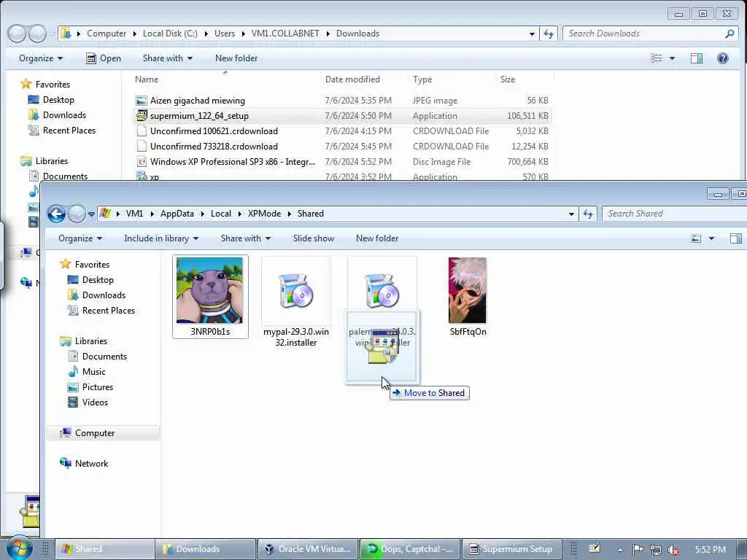Open Organize menu in Downloads window
Viewport: 747px width, 560px height.
click(x=41, y=58)
